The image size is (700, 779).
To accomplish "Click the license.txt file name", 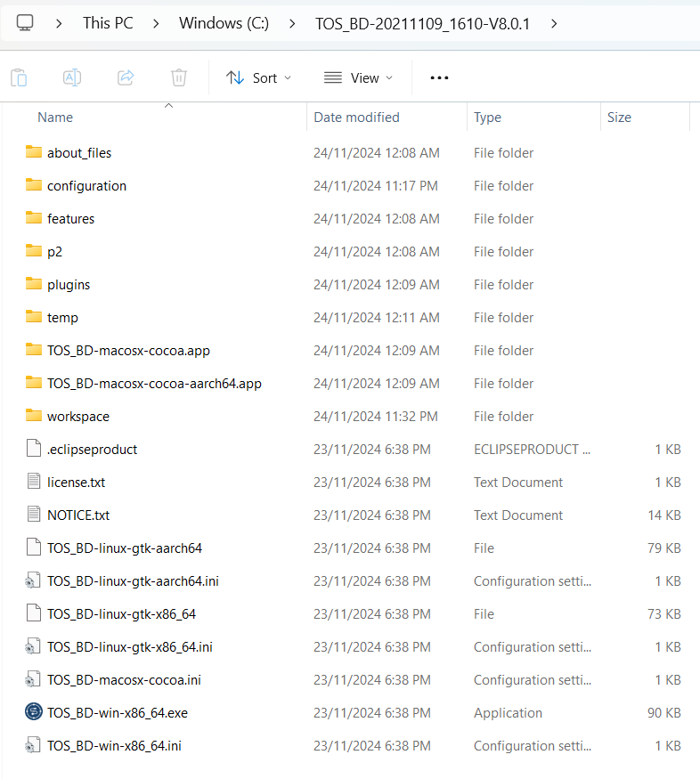I will (76, 483).
